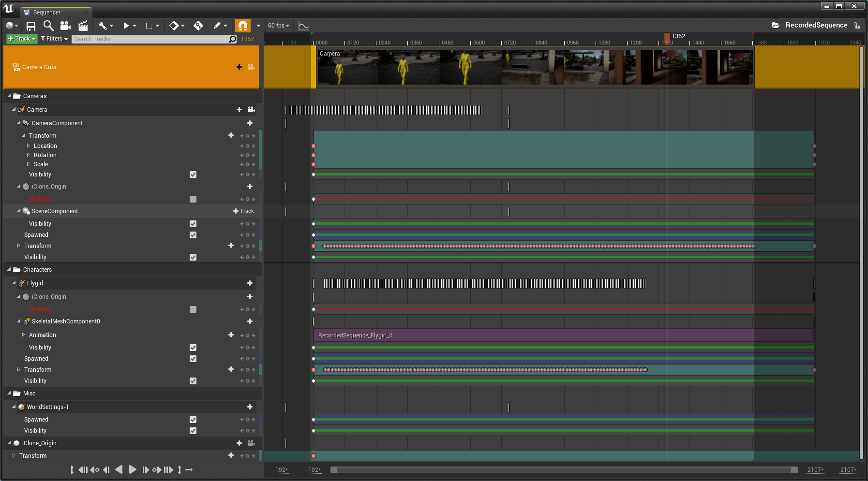868x481 pixels.
Task: Click the dimmed camera icon on bottom iClone_Origin row
Action: click(x=252, y=443)
